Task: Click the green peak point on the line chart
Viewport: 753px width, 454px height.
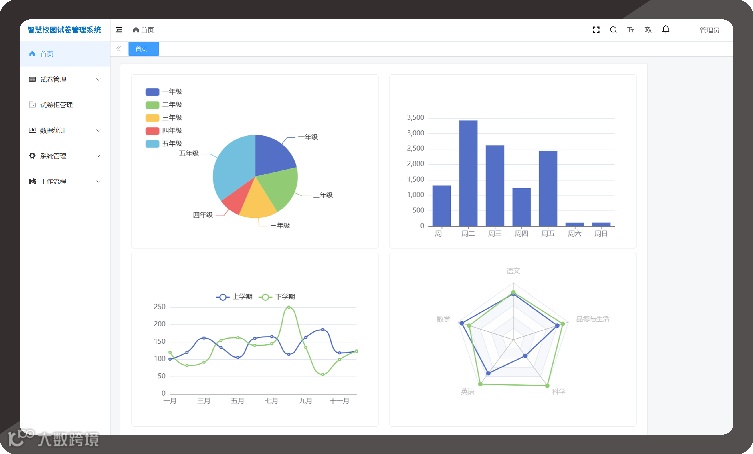Action: point(288,307)
